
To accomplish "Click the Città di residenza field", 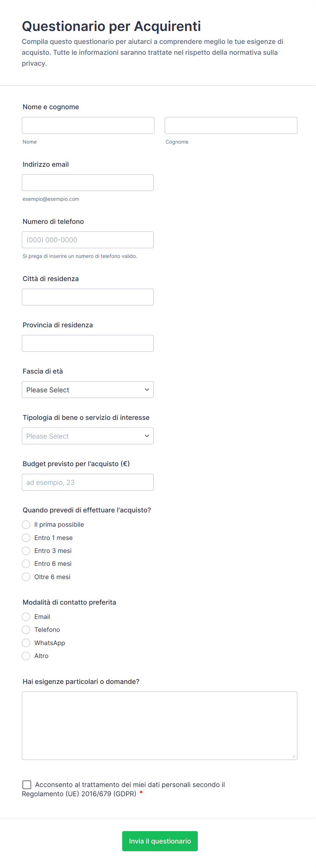I will (88, 297).
